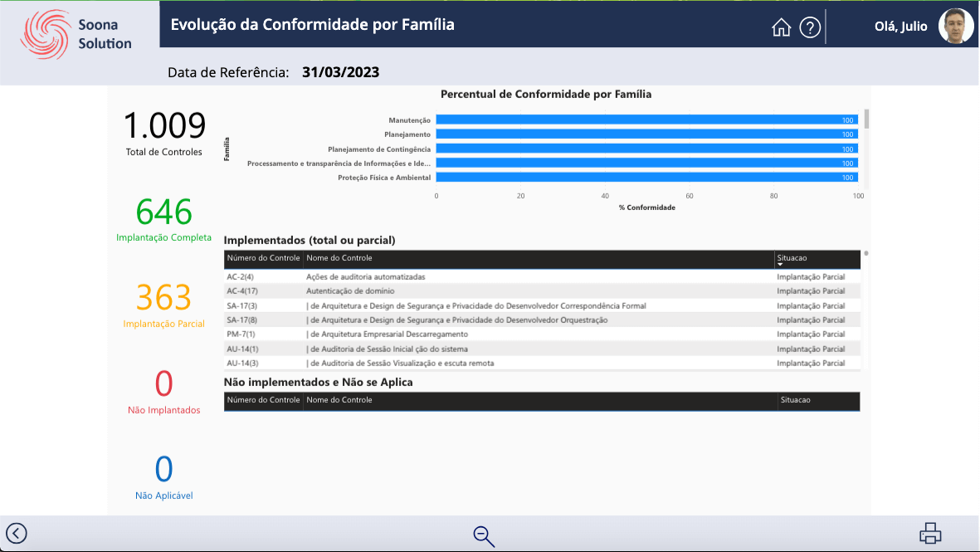Click Implementados table scrollbar
Viewport: 980px width, 552px height.
pyautogui.click(x=866, y=253)
